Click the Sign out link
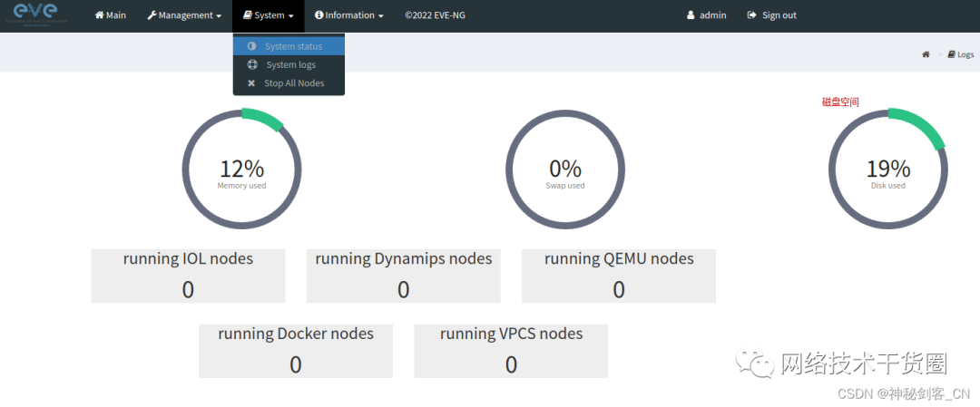Image resolution: width=980 pixels, height=407 pixels. click(x=779, y=15)
